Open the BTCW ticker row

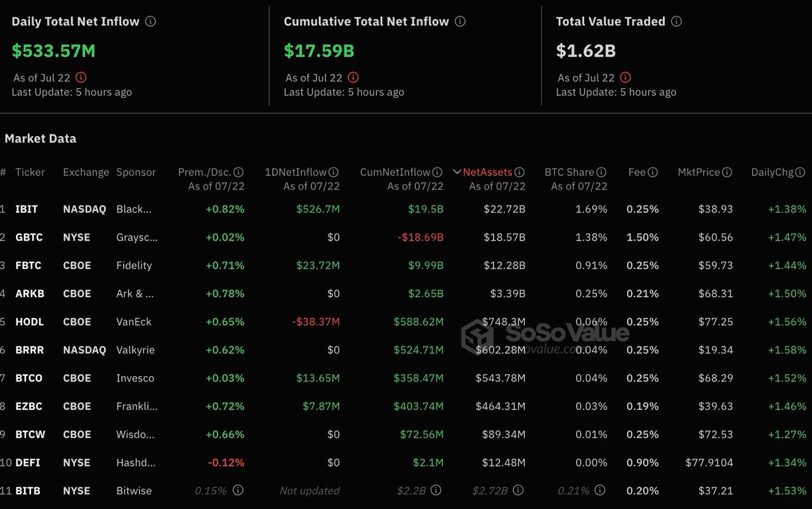click(30, 434)
